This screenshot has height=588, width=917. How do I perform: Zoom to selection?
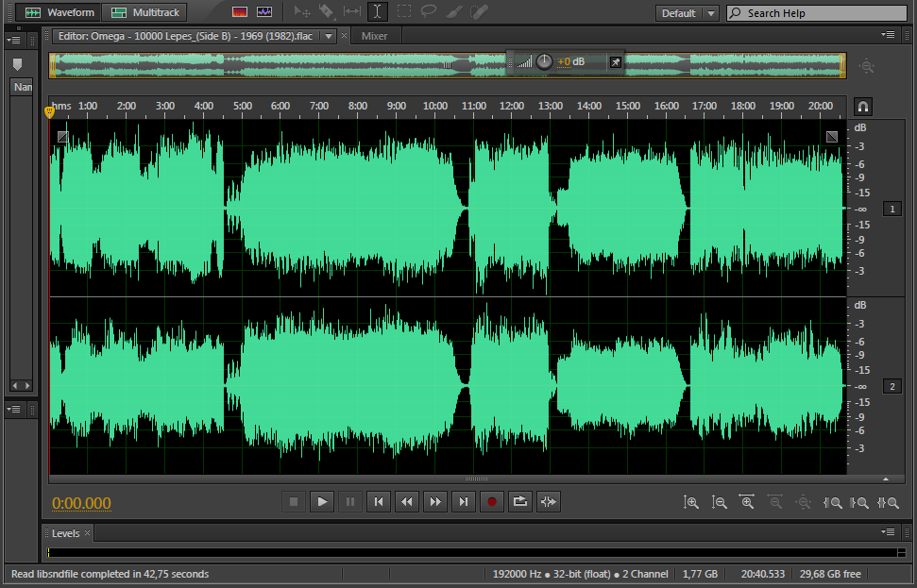coord(888,502)
